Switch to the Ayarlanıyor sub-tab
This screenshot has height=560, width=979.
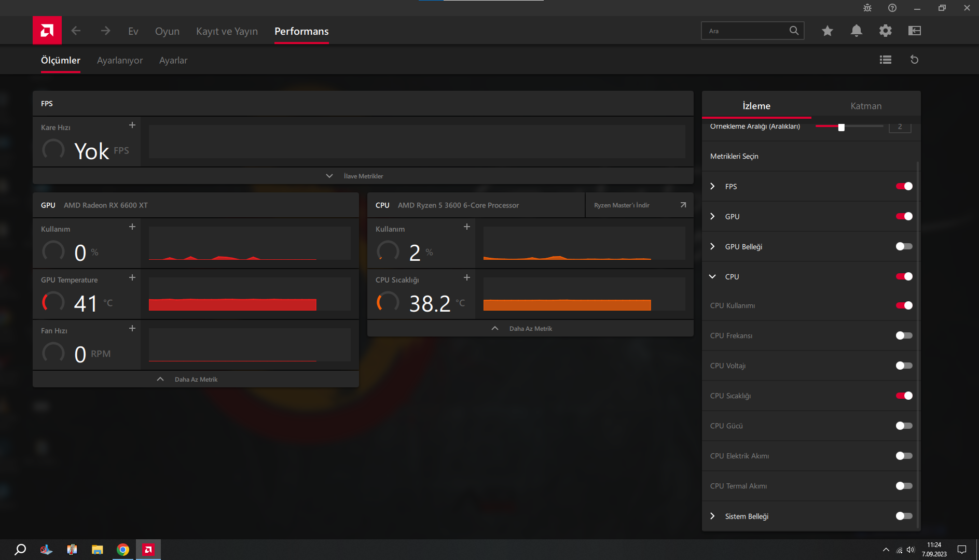120,60
